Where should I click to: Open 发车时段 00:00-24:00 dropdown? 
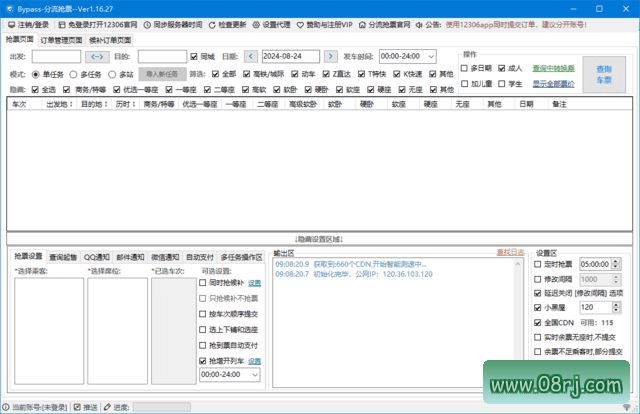(x=407, y=56)
